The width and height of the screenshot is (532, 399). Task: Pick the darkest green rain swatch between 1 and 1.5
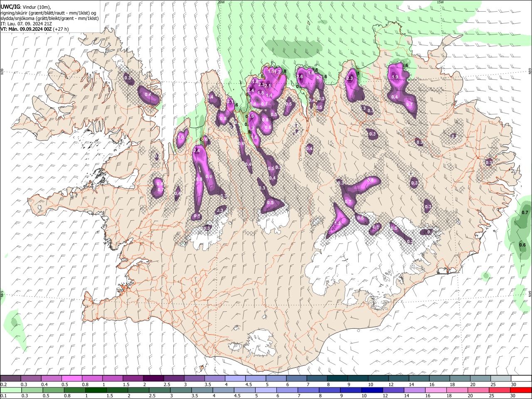[96, 390]
